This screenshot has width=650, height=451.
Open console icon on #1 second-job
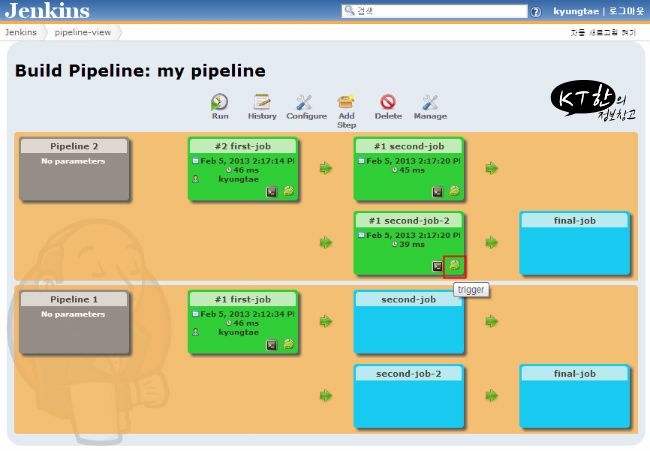click(x=437, y=192)
